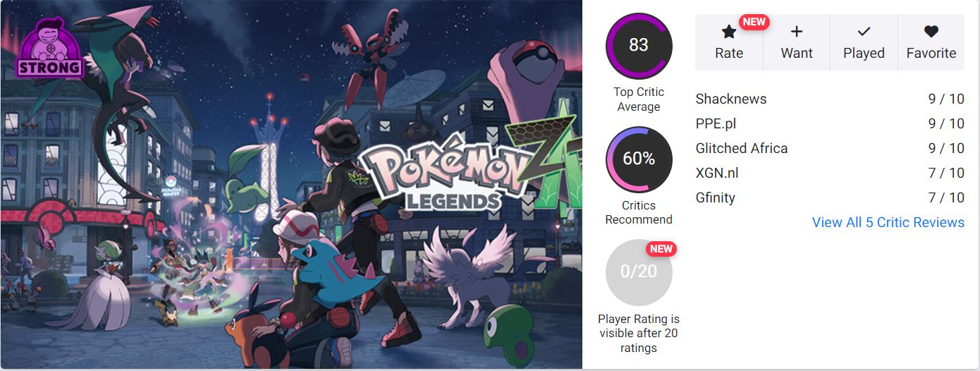Click the 83 Top Critic Average circle

(x=639, y=45)
